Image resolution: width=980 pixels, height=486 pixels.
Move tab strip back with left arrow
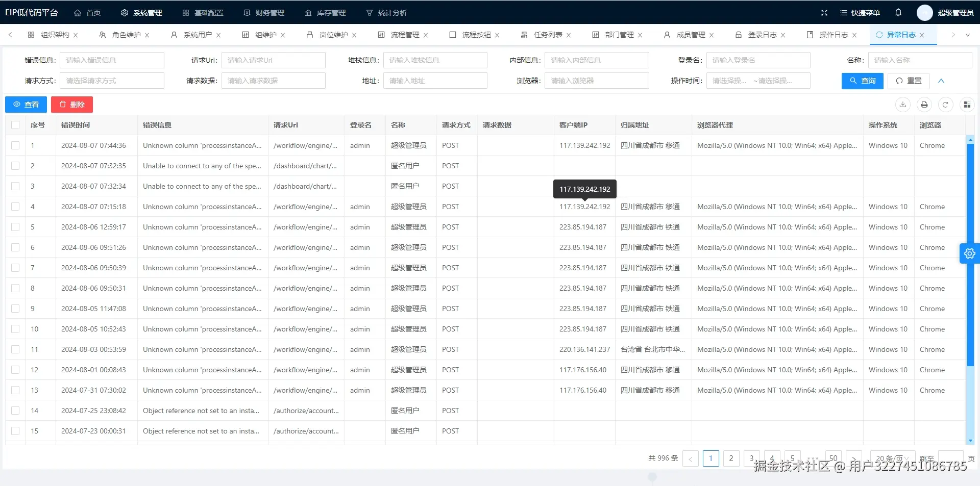tap(10, 35)
